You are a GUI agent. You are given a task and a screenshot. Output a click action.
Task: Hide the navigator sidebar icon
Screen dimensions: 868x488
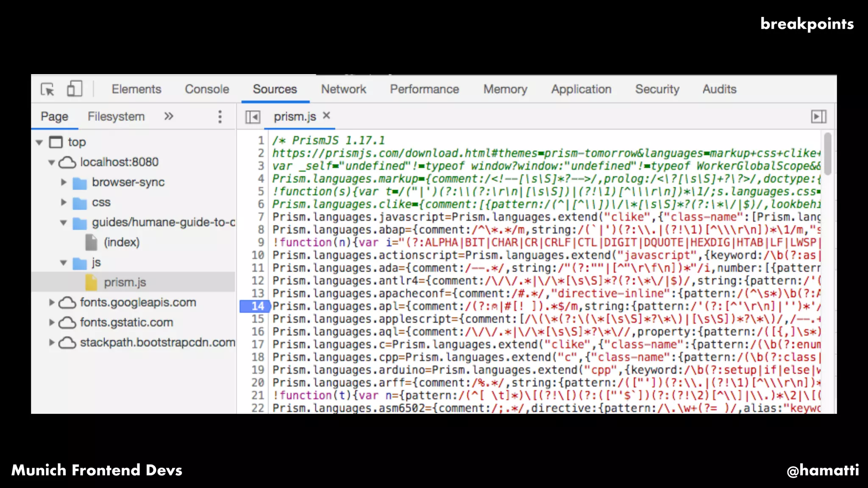click(253, 116)
